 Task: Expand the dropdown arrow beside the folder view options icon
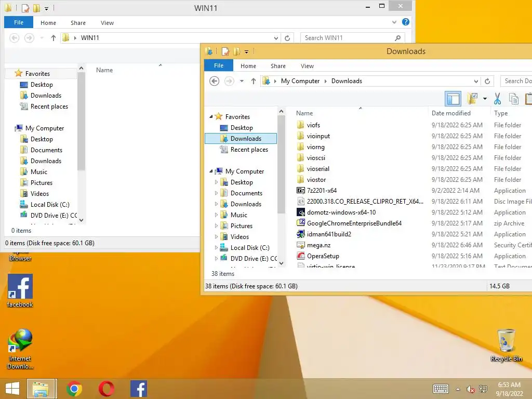(x=485, y=99)
